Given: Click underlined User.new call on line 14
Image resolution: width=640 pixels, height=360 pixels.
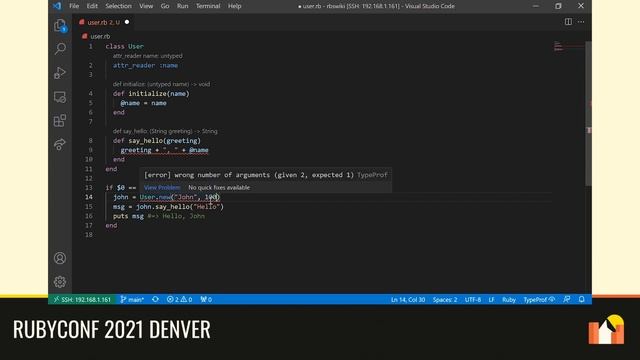Looking at the screenshot, I should coord(180,197).
